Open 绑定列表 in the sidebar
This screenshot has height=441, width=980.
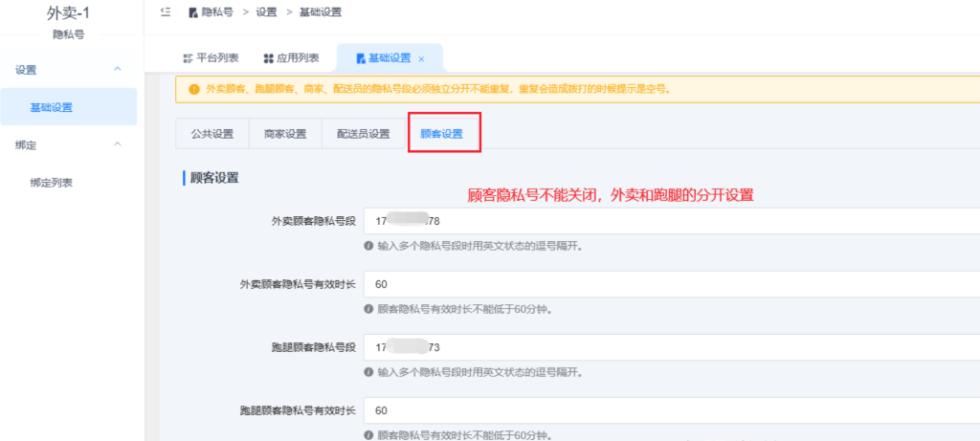coord(52,182)
